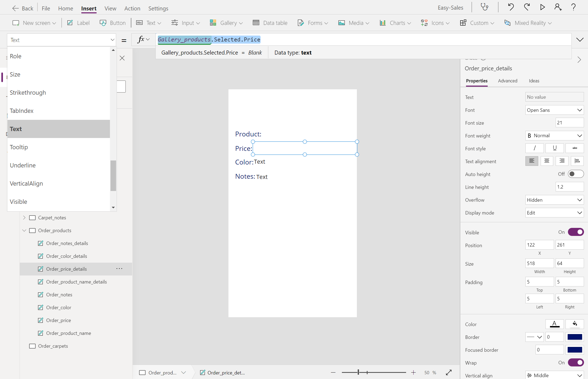This screenshot has width=588, height=379.
Task: Open the Action tab
Action: click(x=132, y=8)
